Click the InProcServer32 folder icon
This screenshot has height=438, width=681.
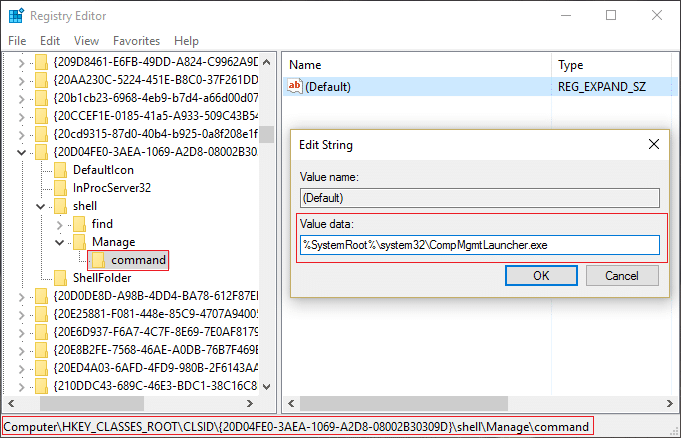(x=60, y=188)
